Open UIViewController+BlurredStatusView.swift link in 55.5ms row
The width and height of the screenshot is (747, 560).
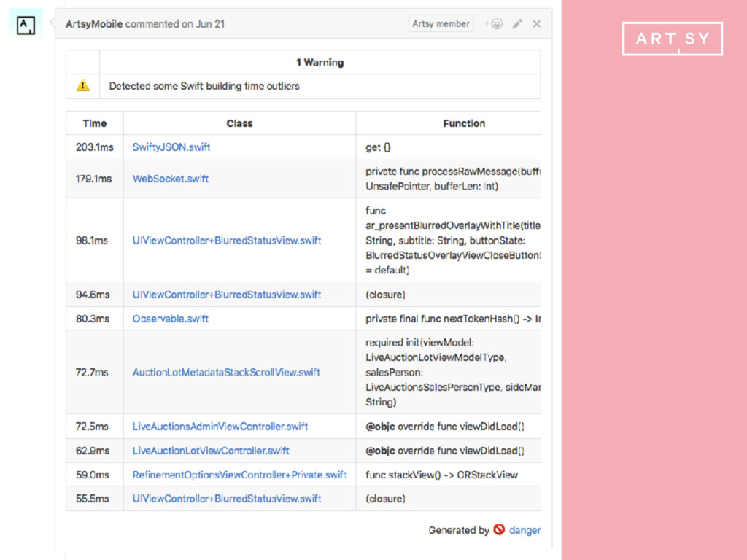pyautogui.click(x=227, y=499)
